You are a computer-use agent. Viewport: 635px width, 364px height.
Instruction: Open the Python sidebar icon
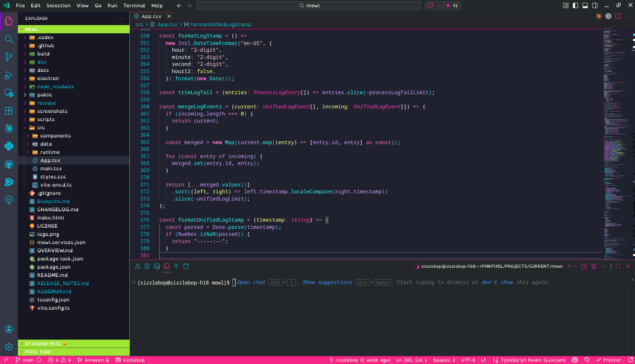pos(9,146)
